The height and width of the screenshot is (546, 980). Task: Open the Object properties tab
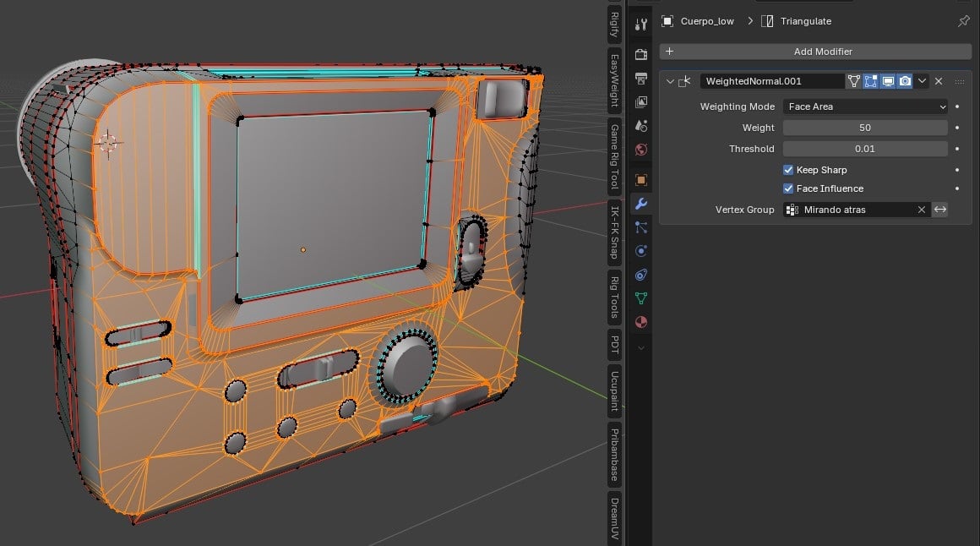pyautogui.click(x=641, y=180)
